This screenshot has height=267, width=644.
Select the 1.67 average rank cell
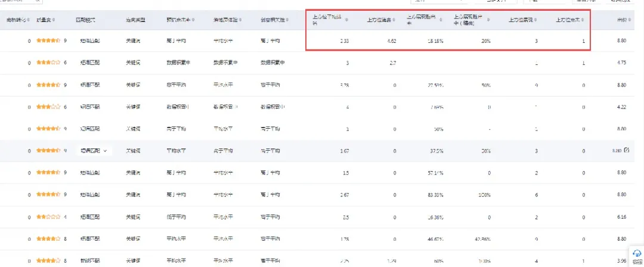click(345, 151)
